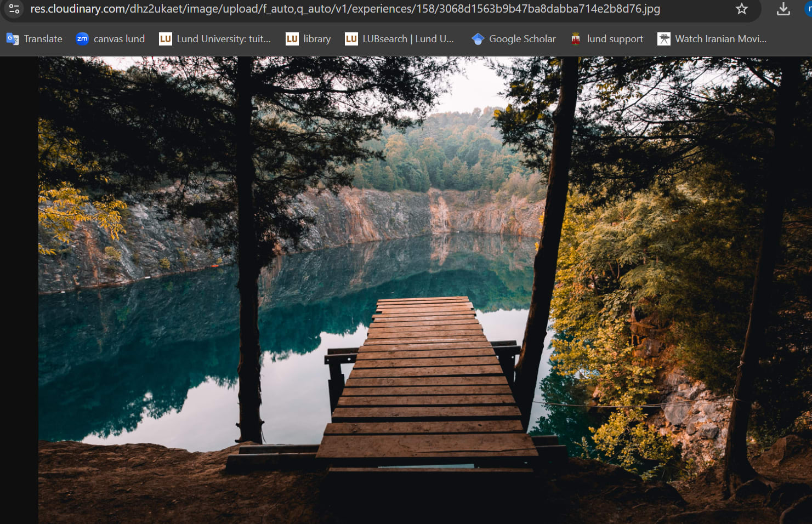812x524 pixels.
Task: Click the Google Translate favicon
Action: (x=13, y=39)
